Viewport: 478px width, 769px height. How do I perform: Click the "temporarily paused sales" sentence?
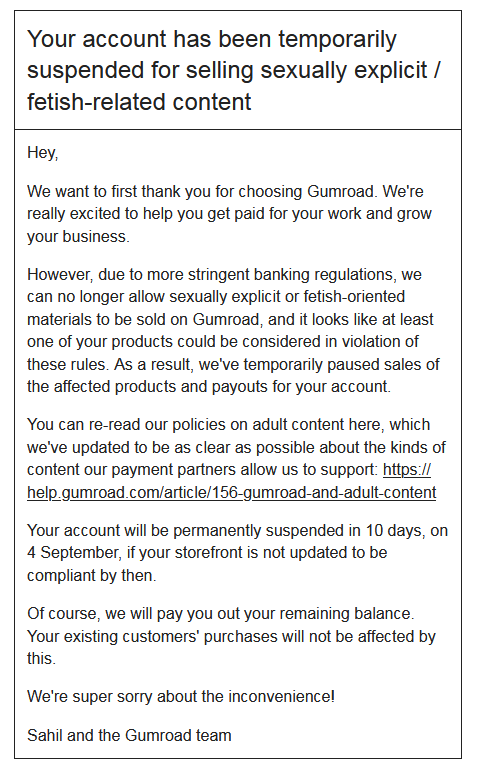pos(233,364)
